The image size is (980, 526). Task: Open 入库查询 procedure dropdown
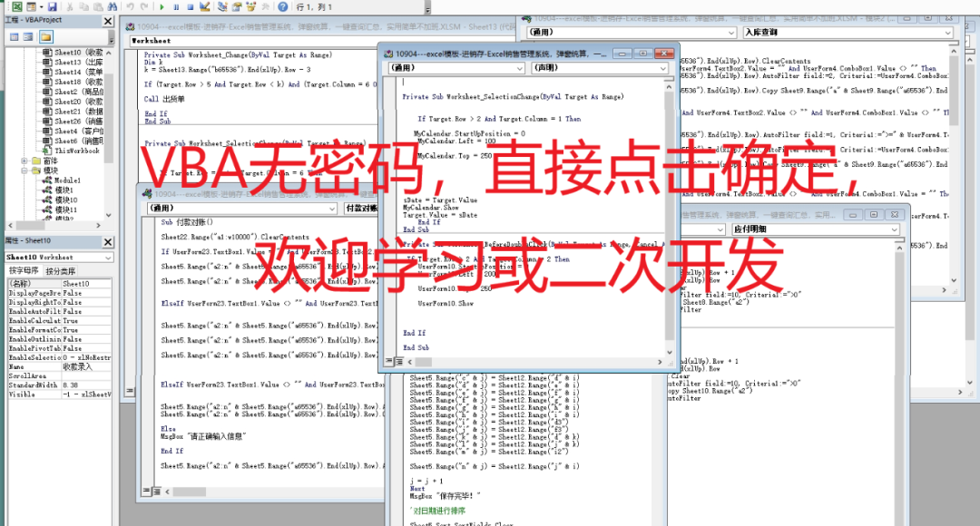click(x=948, y=33)
